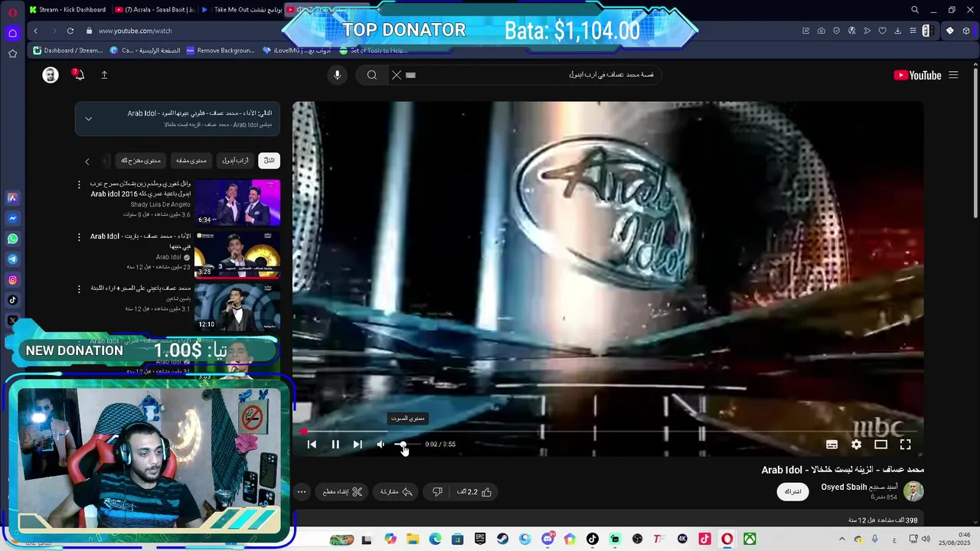Open options for the 23-million-views video

pyautogui.click(x=79, y=237)
